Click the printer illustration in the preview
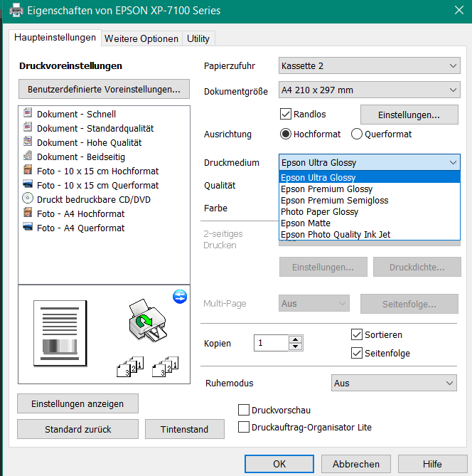Screen dimensions: 472x476 [x=148, y=319]
